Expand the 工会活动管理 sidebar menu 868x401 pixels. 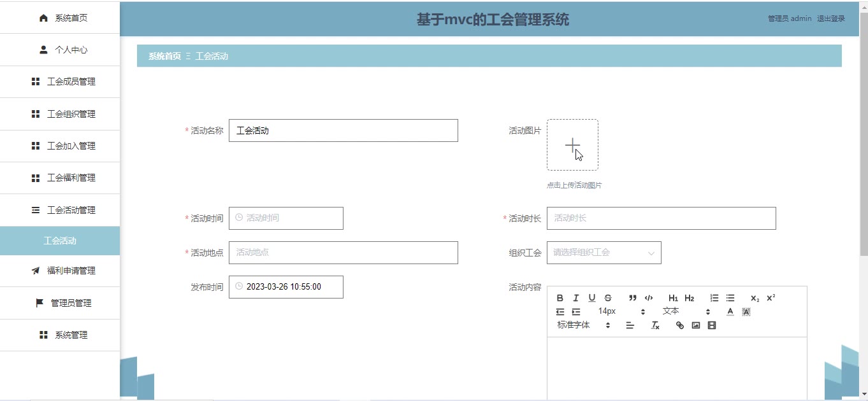point(60,210)
